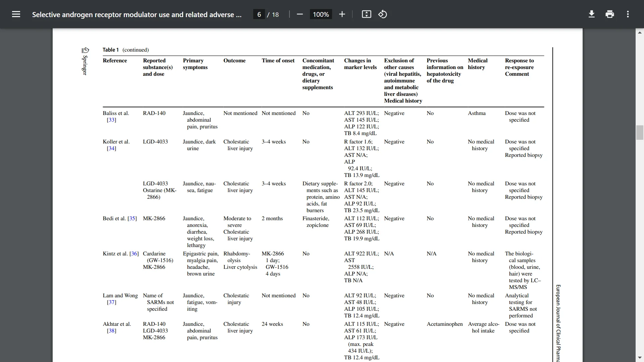The height and width of the screenshot is (362, 644).
Task: Click the 'Average alcohol intake' cell
Action: click(x=484, y=327)
